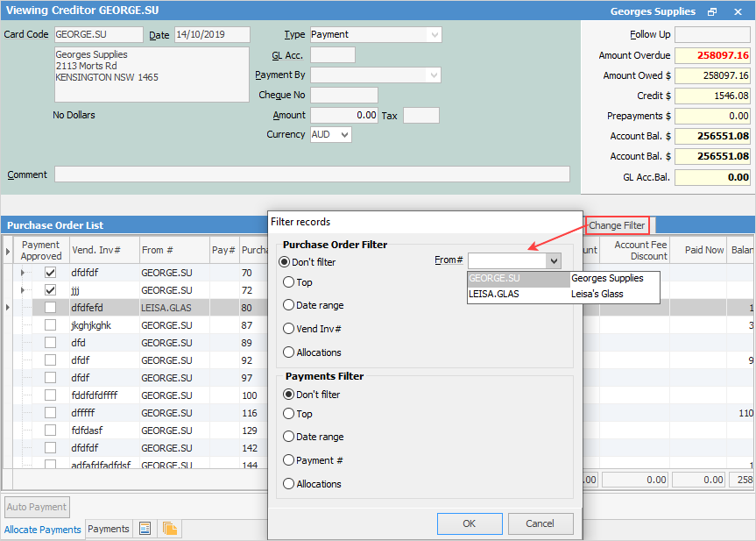Expand the dfdfdf purchase order row

coord(24,273)
